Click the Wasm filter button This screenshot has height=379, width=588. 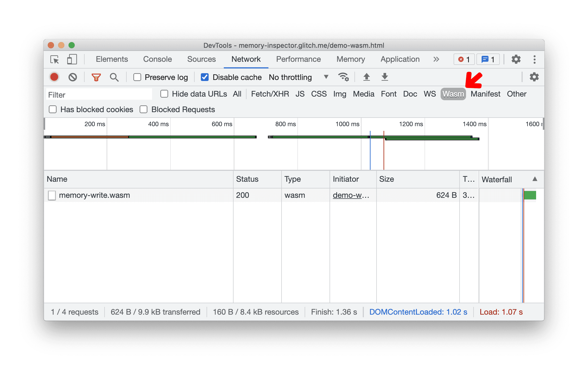[453, 93]
